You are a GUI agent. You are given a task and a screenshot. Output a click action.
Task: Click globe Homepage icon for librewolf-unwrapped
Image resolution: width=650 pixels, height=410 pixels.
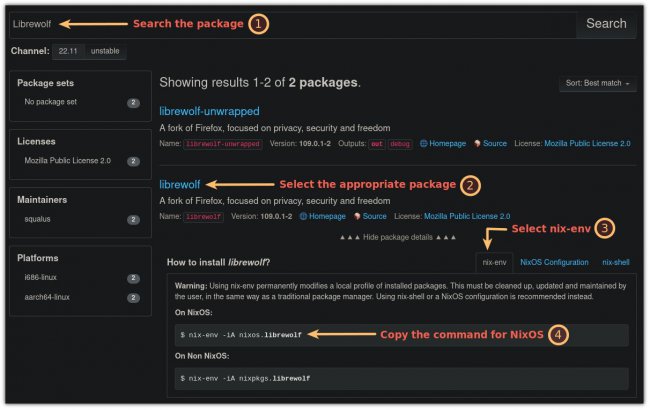[423, 144]
